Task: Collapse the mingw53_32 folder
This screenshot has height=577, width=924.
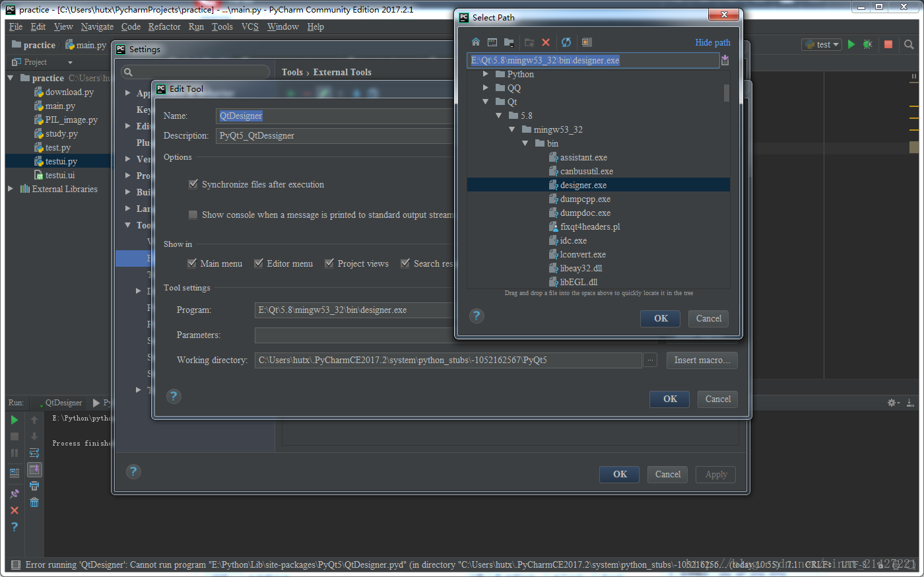Action: coord(512,129)
